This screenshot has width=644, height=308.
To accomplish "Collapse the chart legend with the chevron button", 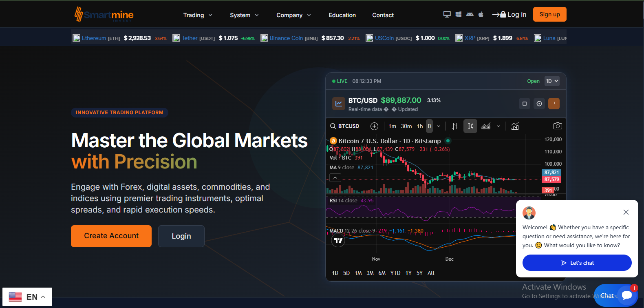I will (x=335, y=178).
